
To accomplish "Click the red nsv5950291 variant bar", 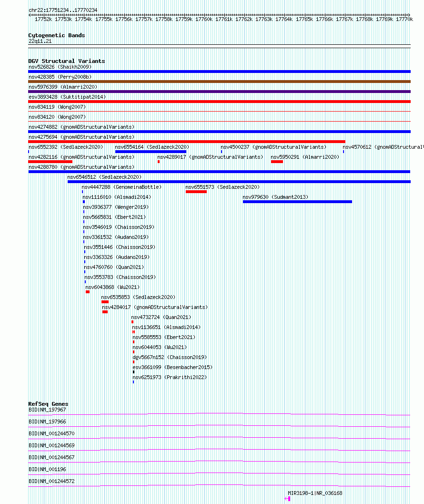I will (x=277, y=162).
